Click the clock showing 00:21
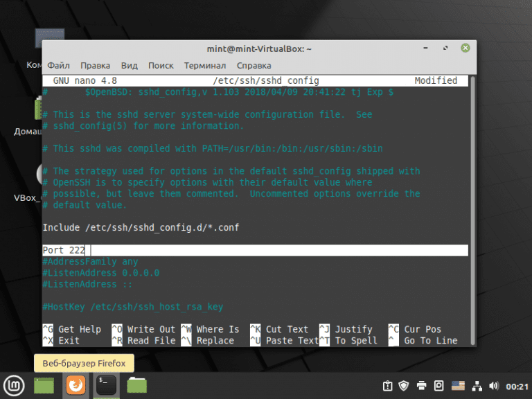Screen dimensions: 532x399 tap(517, 387)
